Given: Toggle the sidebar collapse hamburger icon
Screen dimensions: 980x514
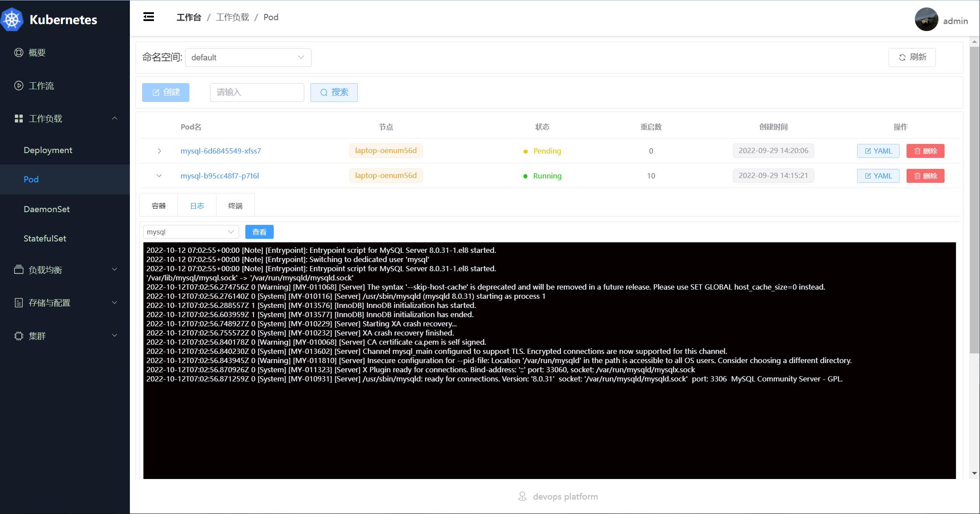Looking at the screenshot, I should point(149,17).
